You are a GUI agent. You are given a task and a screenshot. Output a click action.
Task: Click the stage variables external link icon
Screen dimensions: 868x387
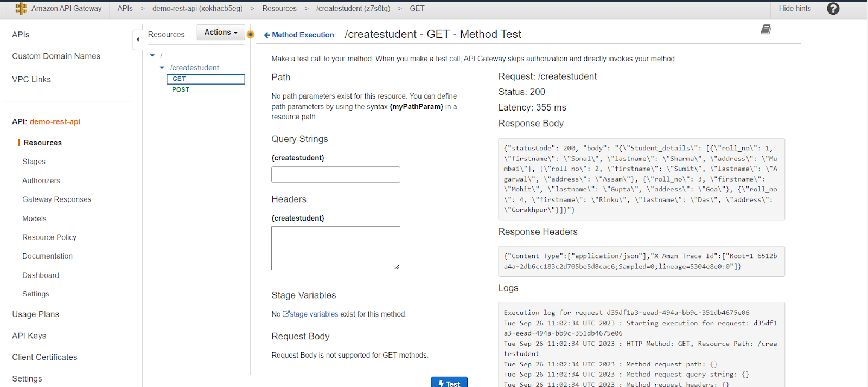pos(286,314)
